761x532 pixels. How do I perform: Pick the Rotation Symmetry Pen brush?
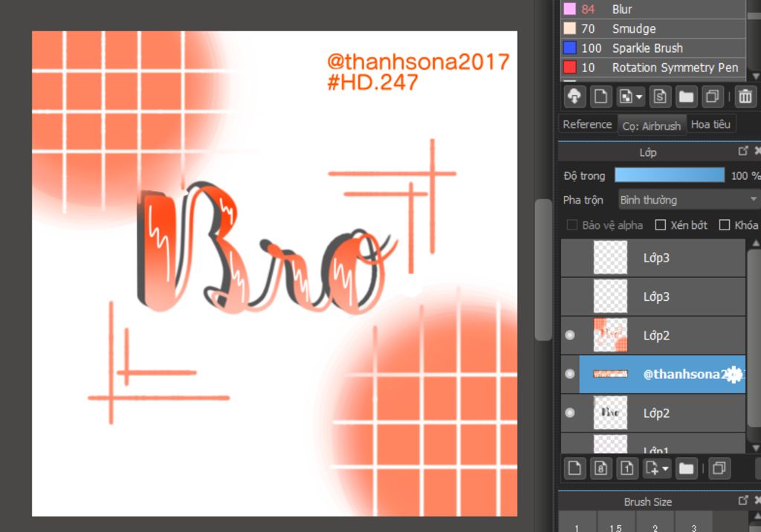point(653,68)
